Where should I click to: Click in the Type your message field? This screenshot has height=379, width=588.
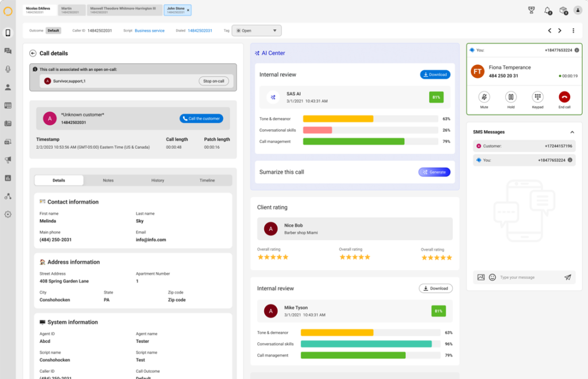click(x=529, y=277)
